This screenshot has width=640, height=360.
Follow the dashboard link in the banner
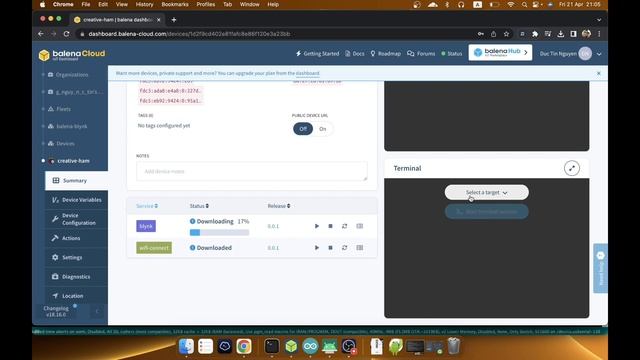[307, 73]
